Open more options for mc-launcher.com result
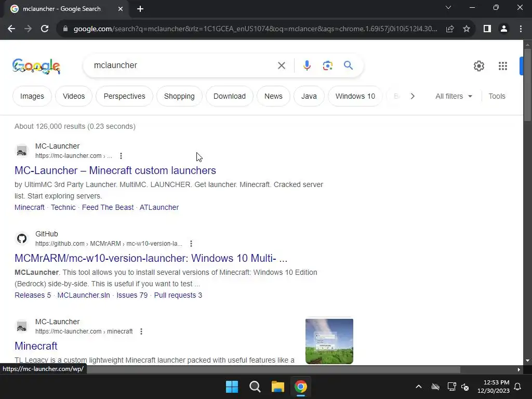The image size is (532, 399). (x=121, y=156)
